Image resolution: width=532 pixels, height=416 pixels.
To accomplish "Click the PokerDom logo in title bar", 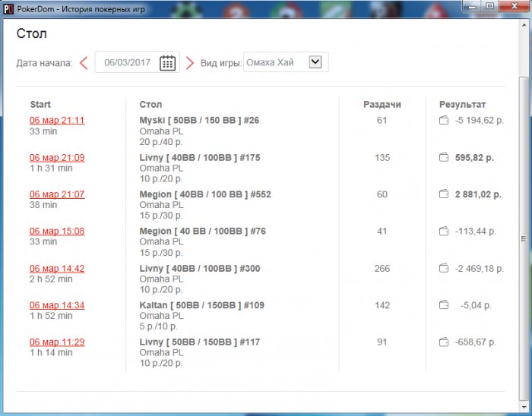I will tap(8, 9).
